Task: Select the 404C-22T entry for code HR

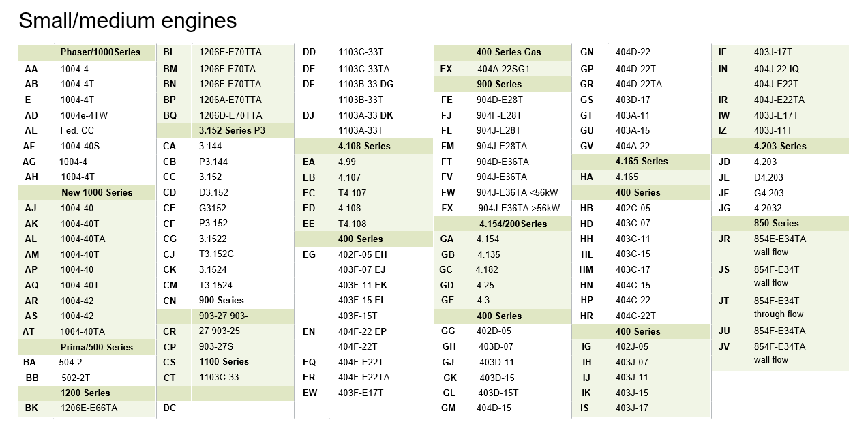Action: pyautogui.click(x=635, y=316)
